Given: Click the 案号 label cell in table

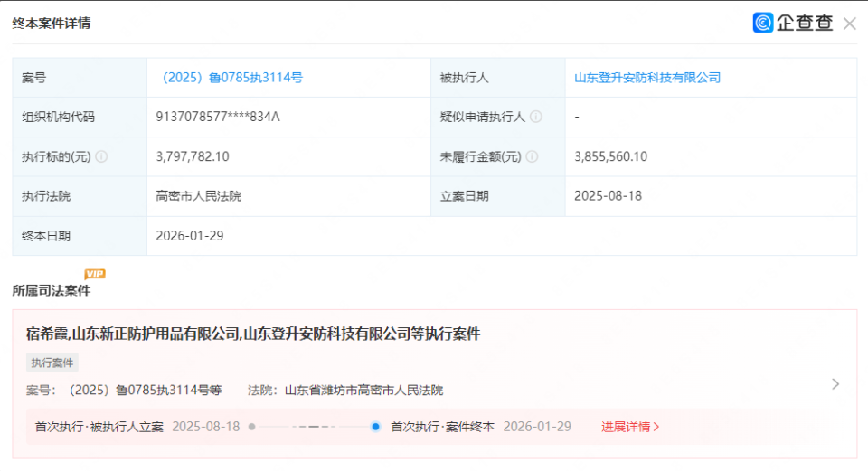Looking at the screenshot, I should click(80, 78).
